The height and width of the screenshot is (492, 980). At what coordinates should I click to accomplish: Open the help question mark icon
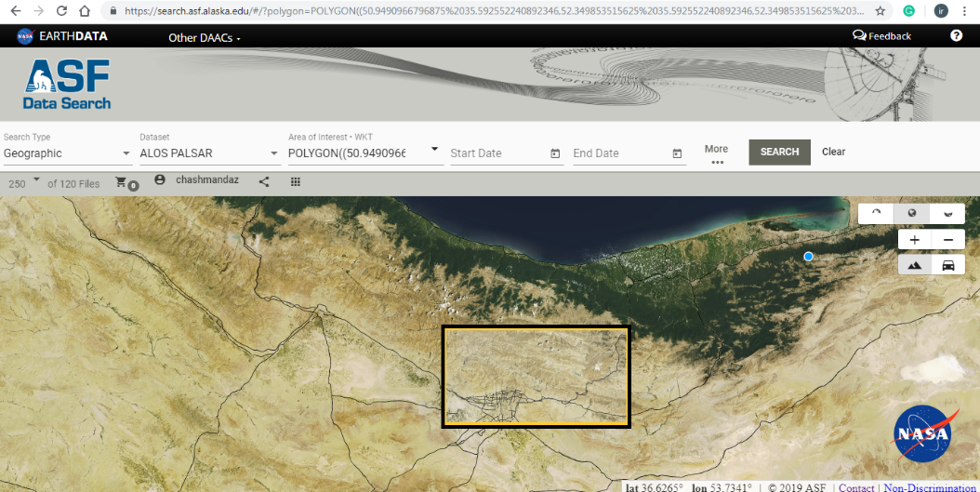pos(956,36)
